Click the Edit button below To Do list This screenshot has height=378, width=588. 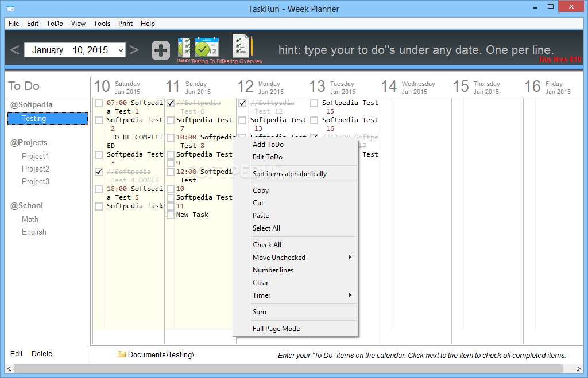click(x=17, y=354)
